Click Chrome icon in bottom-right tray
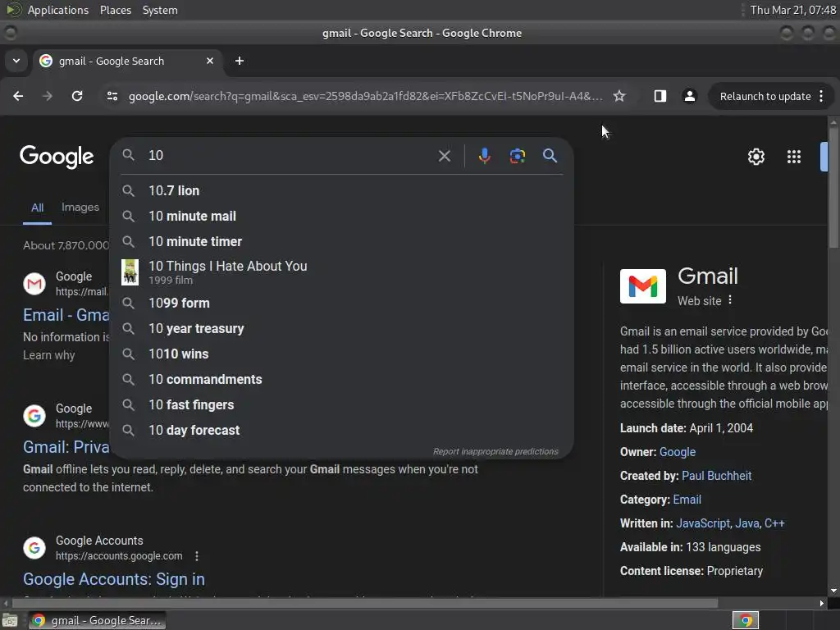 [746, 620]
